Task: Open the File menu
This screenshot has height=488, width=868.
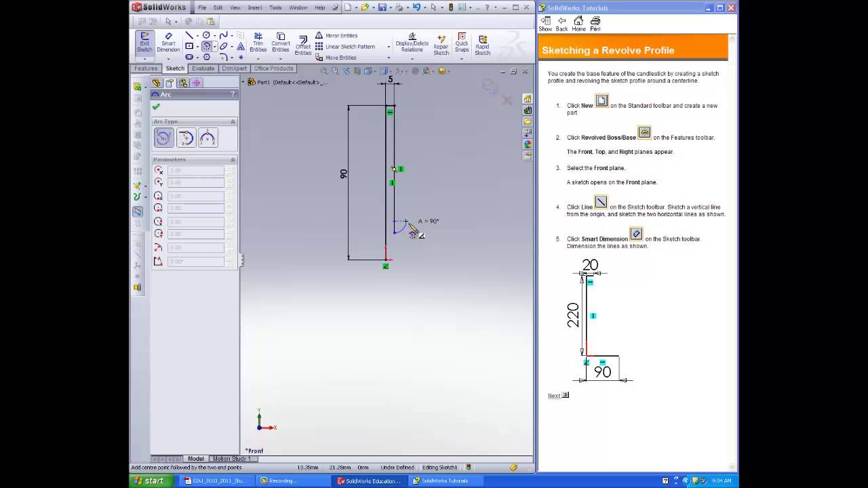Action: pyautogui.click(x=202, y=7)
